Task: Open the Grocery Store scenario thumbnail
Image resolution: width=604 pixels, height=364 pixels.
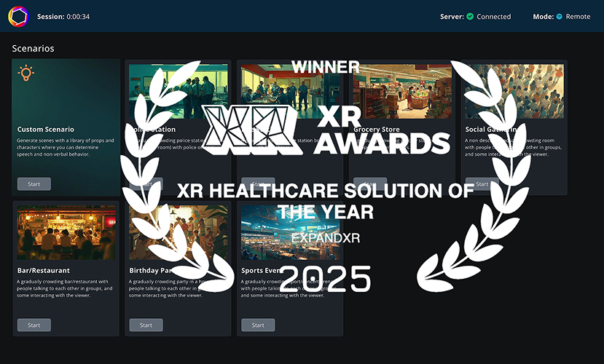Action: [402, 91]
